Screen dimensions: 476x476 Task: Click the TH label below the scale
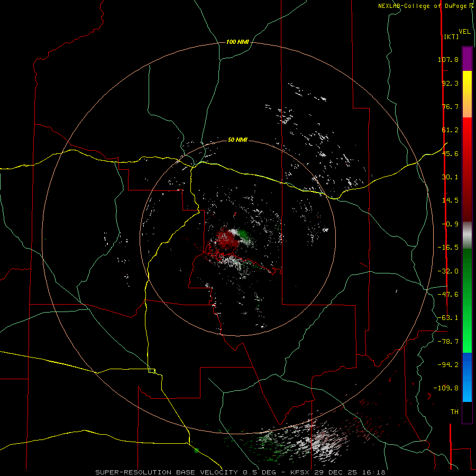(x=454, y=412)
